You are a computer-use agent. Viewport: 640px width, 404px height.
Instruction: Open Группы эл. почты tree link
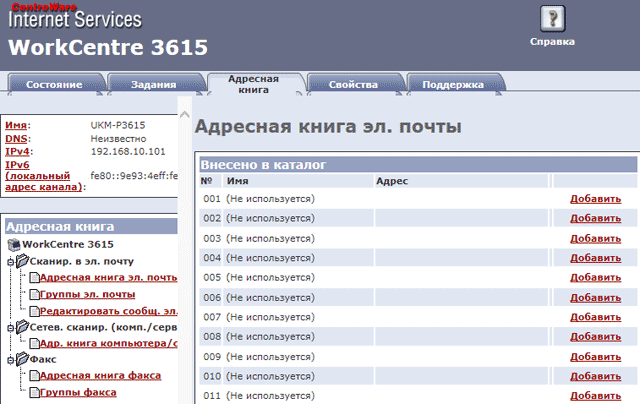87,294
